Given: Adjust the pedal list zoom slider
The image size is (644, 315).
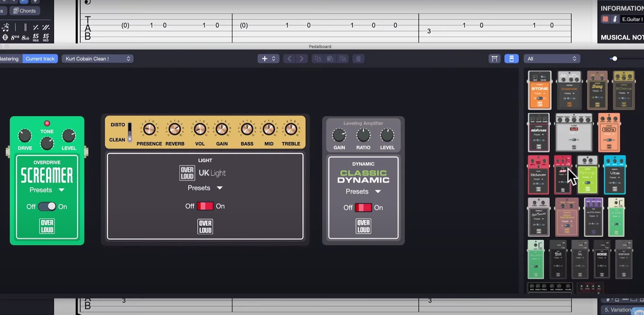Looking at the screenshot, I should click(614, 59).
